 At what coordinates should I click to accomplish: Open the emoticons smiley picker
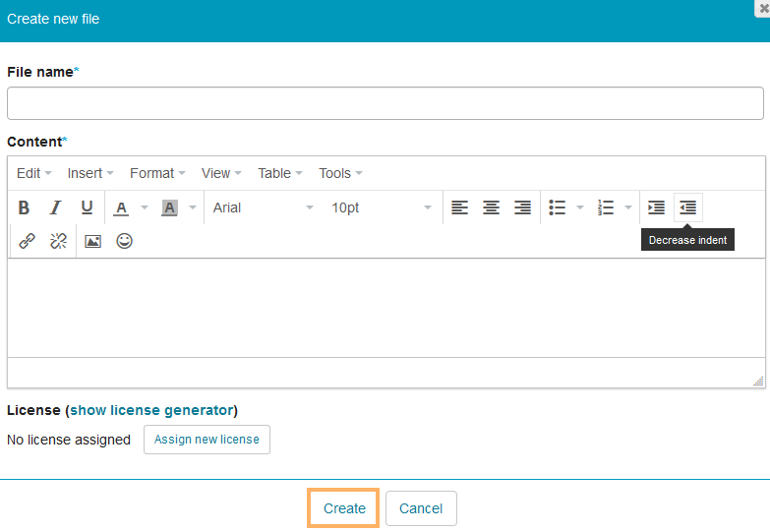pyautogui.click(x=124, y=241)
